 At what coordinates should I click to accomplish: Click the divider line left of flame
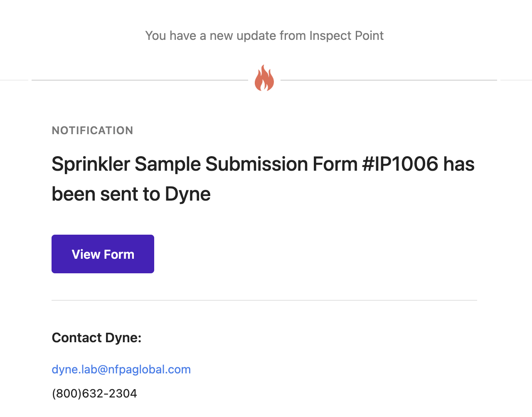pos(140,80)
